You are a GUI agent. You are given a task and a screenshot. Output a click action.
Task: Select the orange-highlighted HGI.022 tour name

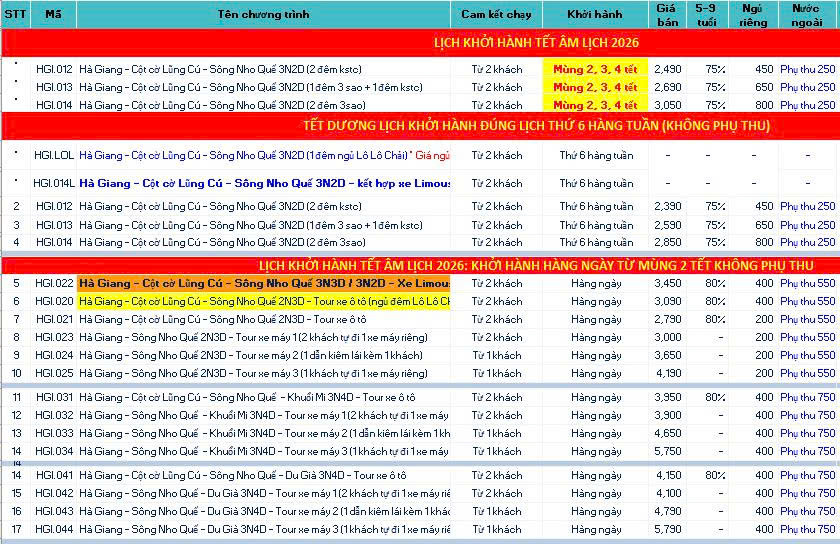point(264,283)
